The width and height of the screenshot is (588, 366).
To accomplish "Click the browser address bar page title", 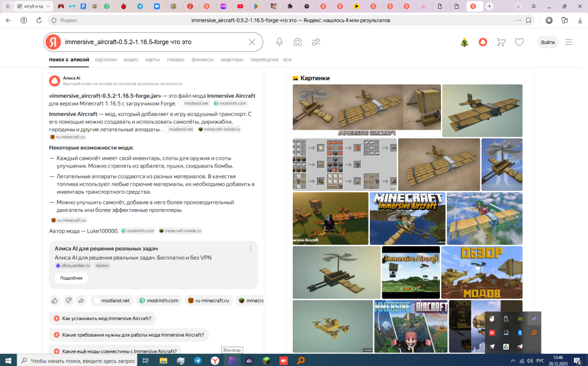I will (290, 20).
